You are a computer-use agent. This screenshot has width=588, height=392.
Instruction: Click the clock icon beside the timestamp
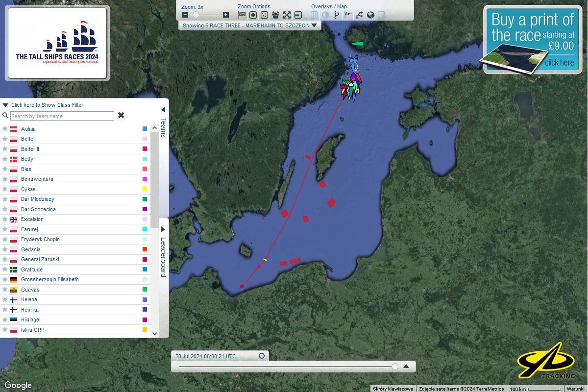[262, 356]
